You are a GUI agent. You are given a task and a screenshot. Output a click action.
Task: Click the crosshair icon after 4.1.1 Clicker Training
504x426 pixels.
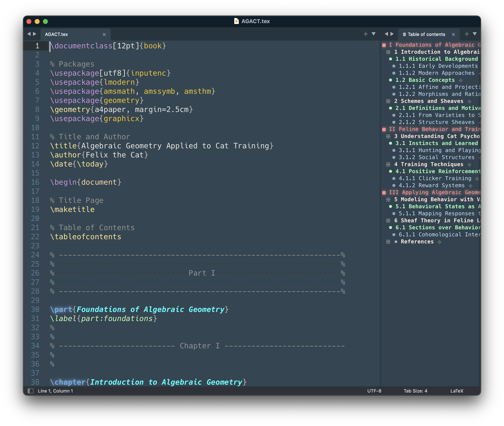tap(477, 179)
